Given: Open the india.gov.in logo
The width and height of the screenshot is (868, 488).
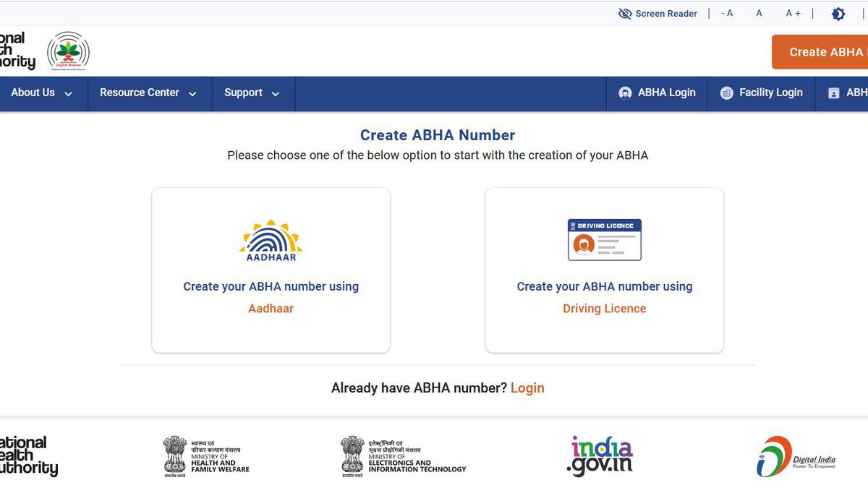Looking at the screenshot, I should [601, 456].
